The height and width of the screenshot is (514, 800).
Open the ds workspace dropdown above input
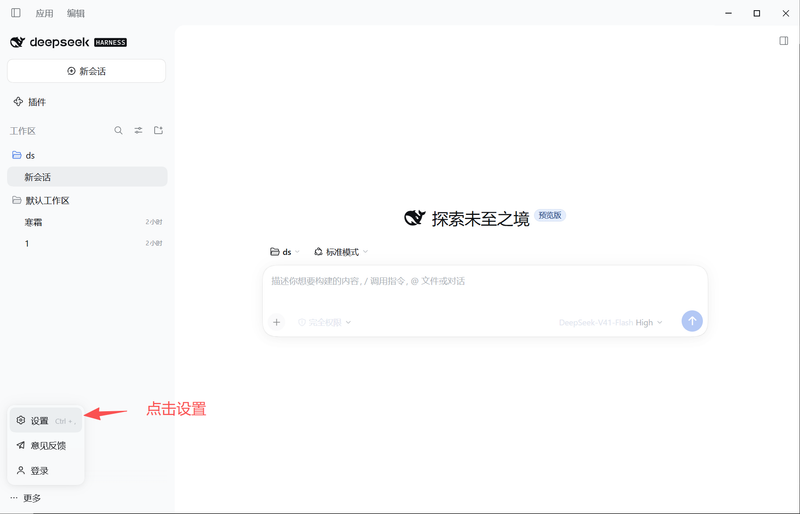click(285, 252)
